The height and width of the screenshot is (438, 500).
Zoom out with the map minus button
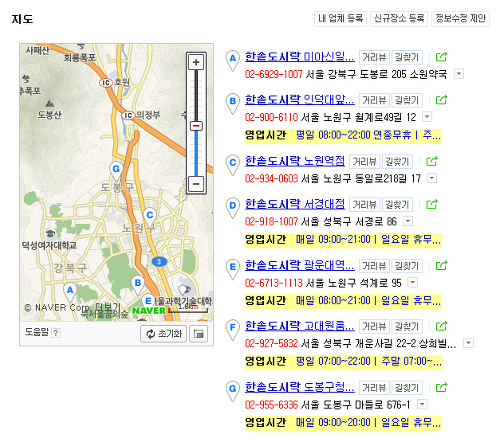click(x=196, y=184)
